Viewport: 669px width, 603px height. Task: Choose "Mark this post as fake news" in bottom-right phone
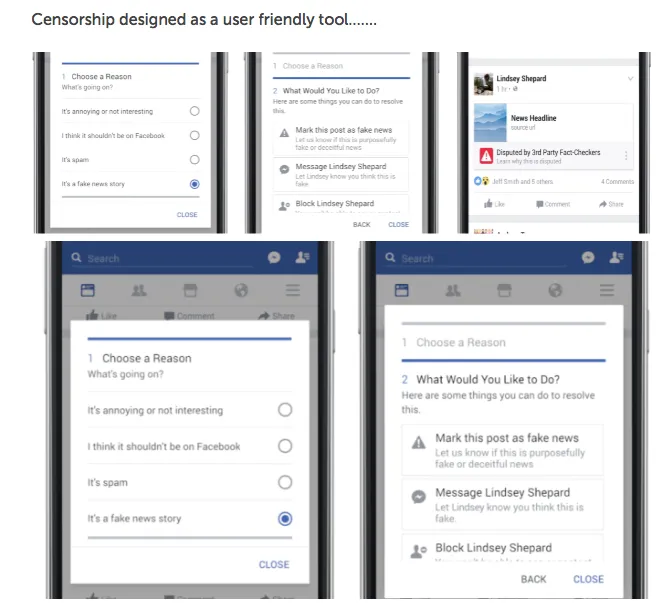pos(503,450)
